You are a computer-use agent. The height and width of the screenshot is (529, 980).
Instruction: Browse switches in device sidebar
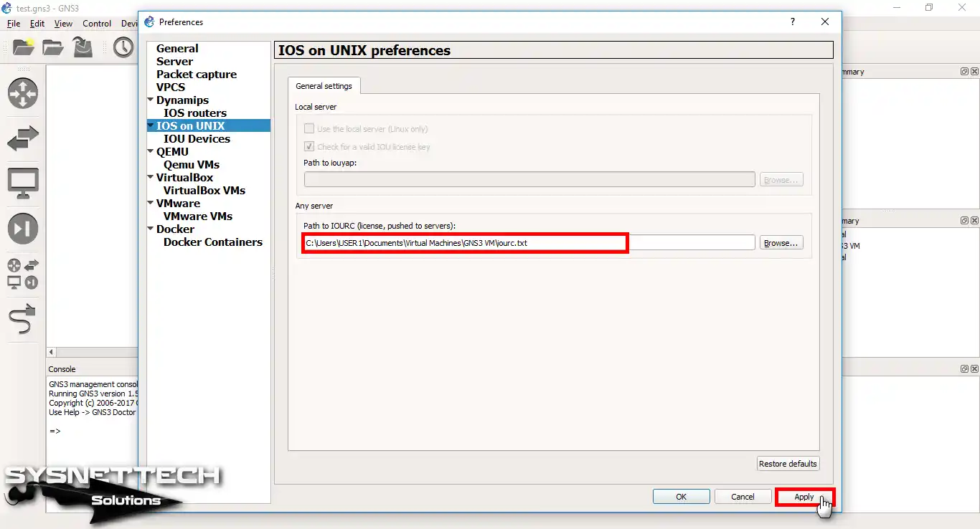click(23, 139)
